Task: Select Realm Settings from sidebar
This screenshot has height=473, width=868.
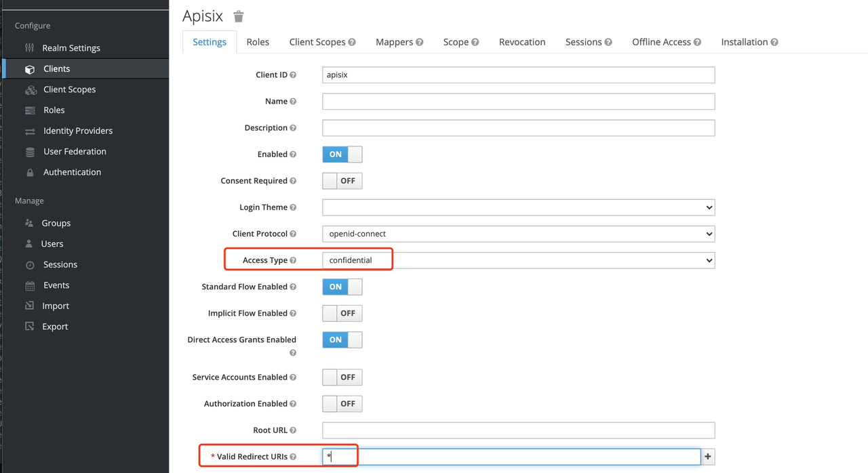Action: pyautogui.click(x=71, y=47)
